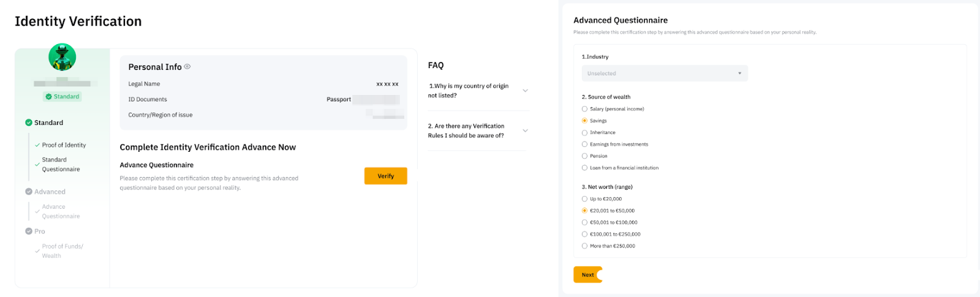980x297 pixels.
Task: Click the user avatar icon
Action: 62,58
